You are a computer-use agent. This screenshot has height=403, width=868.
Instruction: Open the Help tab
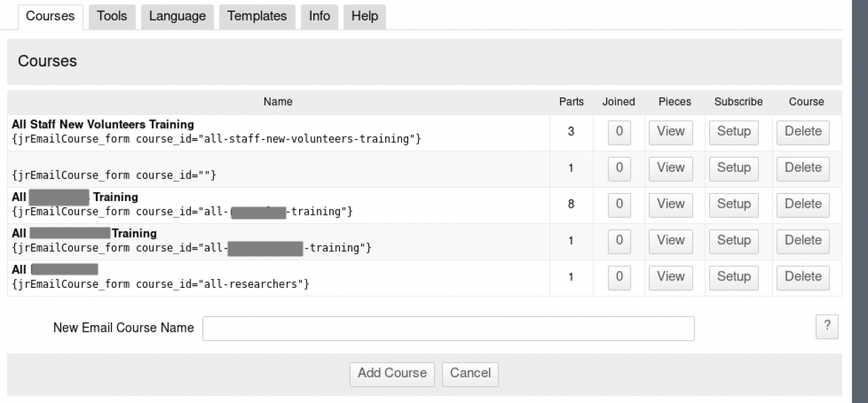point(365,16)
